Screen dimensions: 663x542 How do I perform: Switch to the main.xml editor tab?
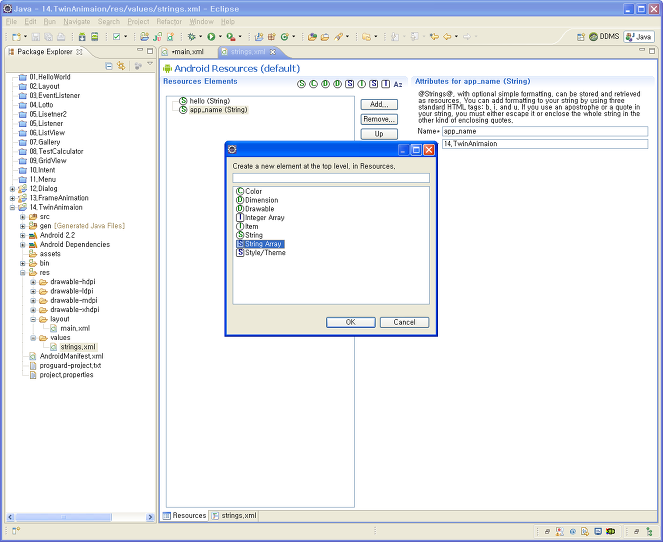point(187,52)
